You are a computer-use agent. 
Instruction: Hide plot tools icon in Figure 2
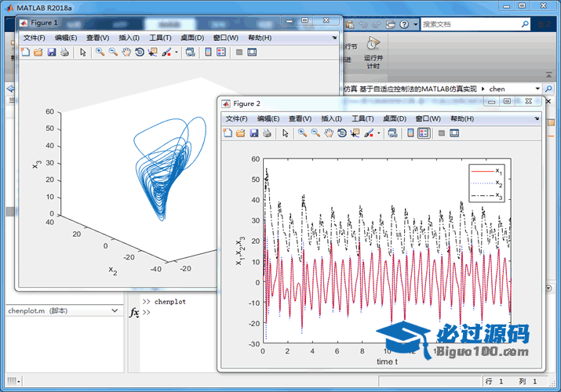click(x=442, y=133)
